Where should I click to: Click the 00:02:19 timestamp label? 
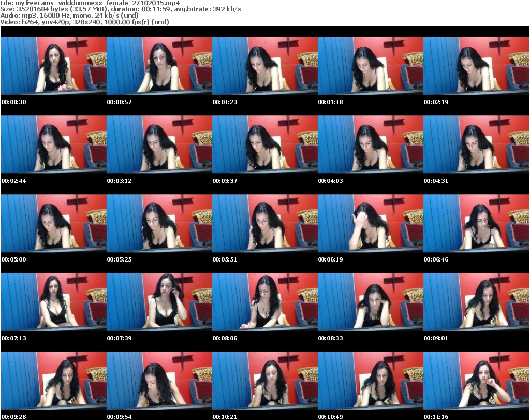click(x=436, y=102)
